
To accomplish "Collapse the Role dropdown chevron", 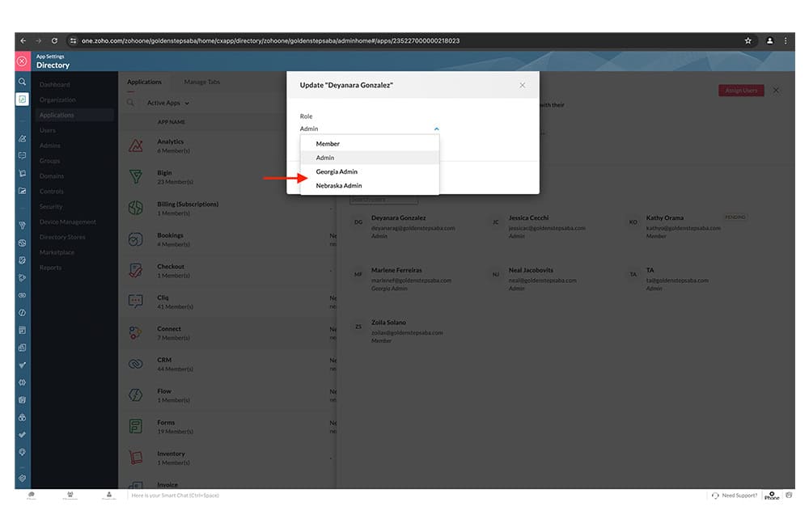I will click(x=437, y=129).
